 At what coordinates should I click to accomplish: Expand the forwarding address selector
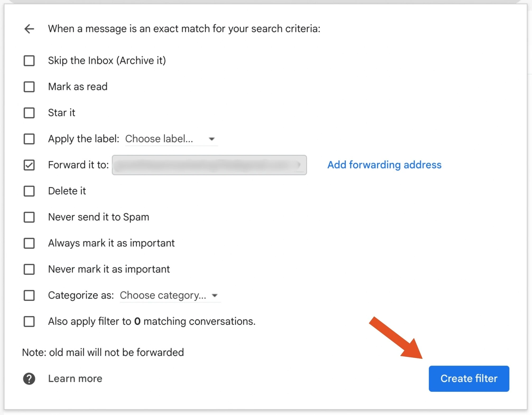click(x=300, y=165)
